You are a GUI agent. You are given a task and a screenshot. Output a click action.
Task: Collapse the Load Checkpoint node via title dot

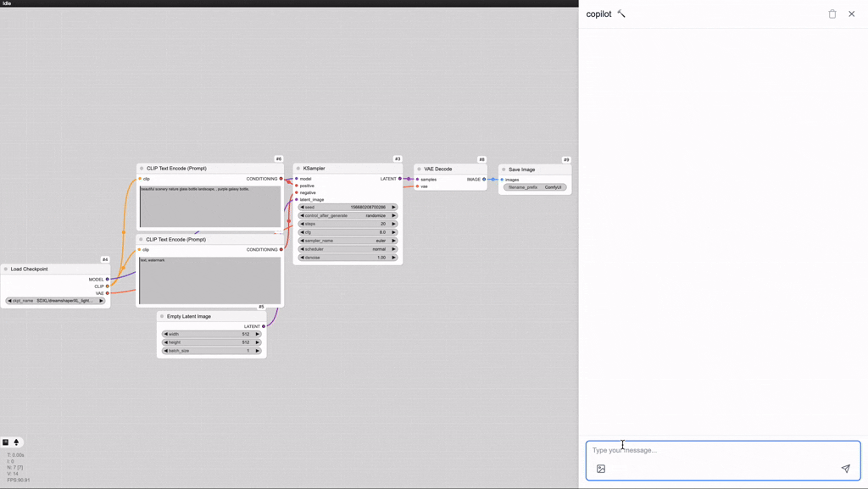[6, 270]
